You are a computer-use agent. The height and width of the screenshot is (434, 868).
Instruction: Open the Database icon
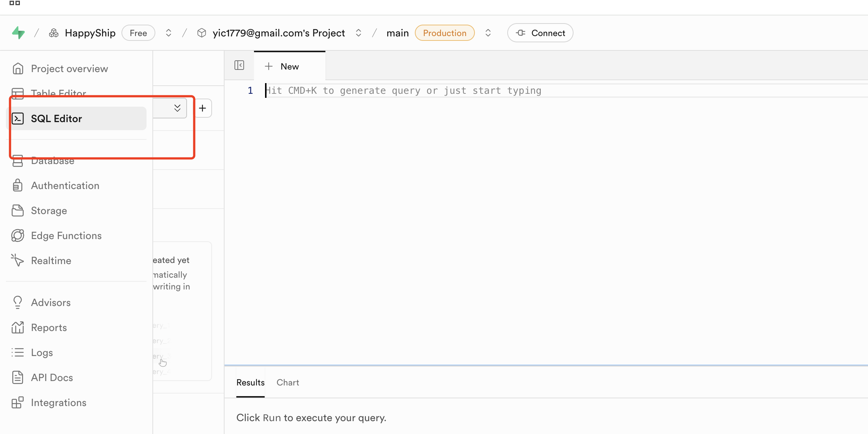coord(18,161)
